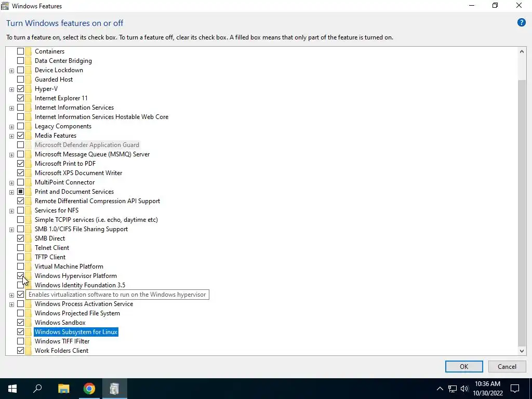
Task: Select Simple TCPIP services row text
Action: (x=96, y=220)
